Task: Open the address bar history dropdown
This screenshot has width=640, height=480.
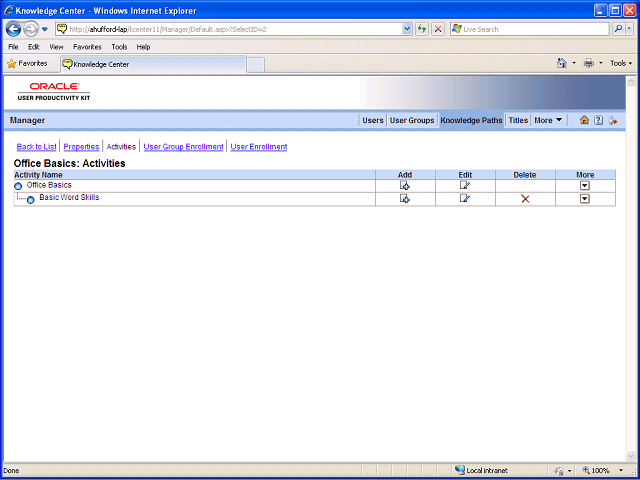Action: 407,29
